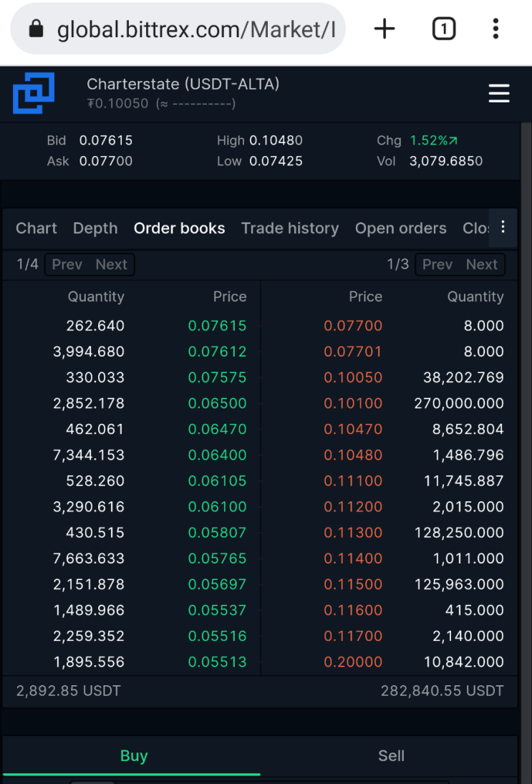Switch to the Depth tab
The height and width of the screenshot is (784, 532).
pos(95,228)
